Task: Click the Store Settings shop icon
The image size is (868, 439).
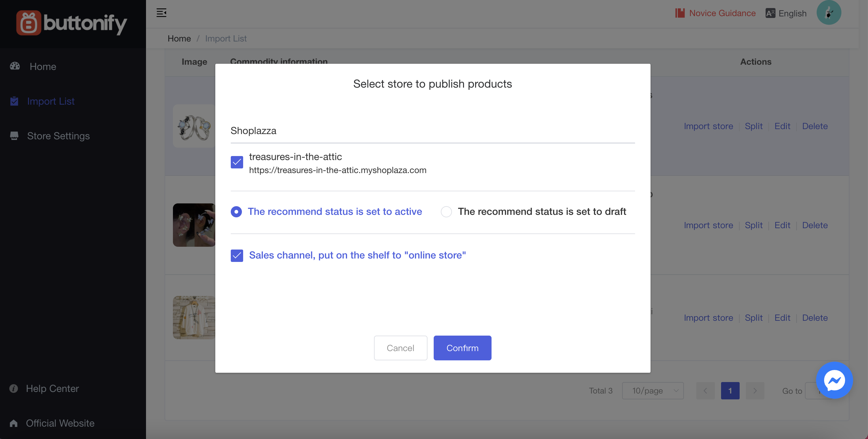Action: tap(14, 136)
